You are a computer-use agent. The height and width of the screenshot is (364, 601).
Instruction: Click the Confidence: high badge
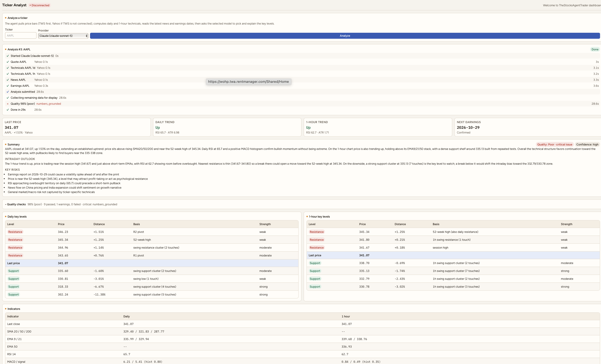587,144
